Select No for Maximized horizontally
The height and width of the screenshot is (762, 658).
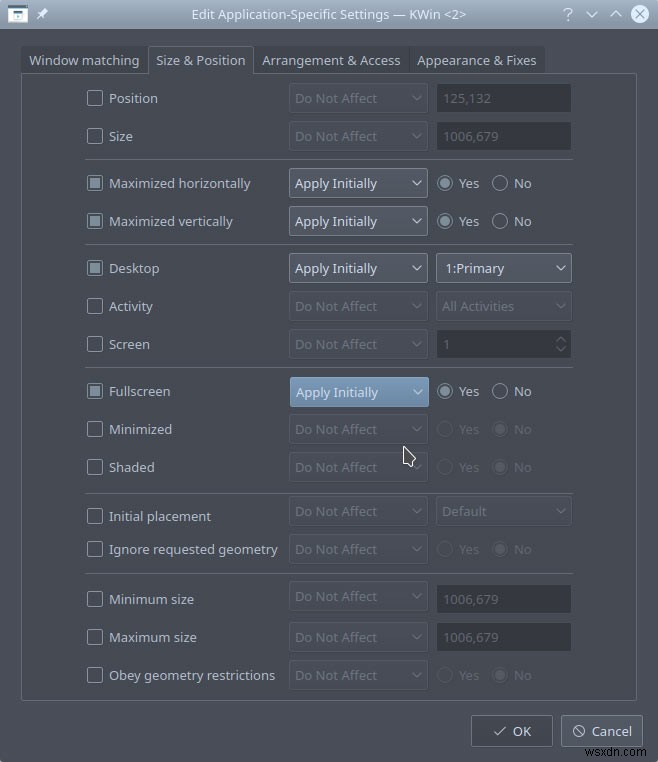[500, 183]
